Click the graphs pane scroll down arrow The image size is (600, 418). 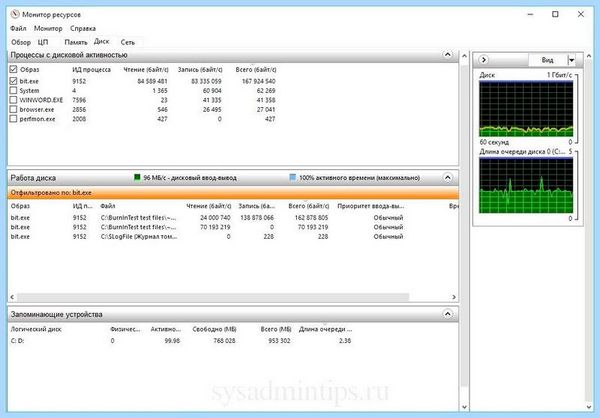pyautogui.click(x=589, y=407)
